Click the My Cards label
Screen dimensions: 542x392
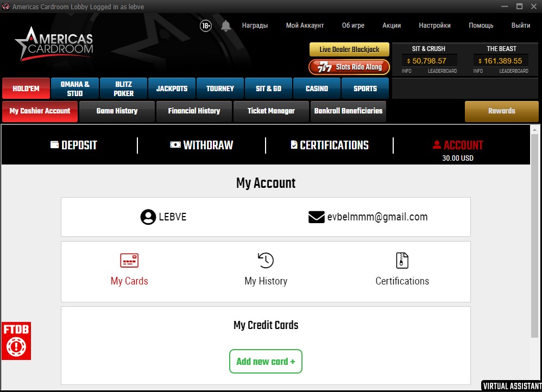[129, 281]
